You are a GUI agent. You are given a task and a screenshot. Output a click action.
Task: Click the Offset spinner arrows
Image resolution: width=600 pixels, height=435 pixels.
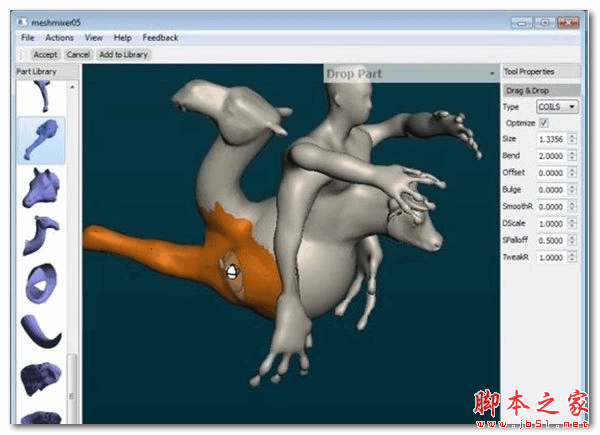pyautogui.click(x=572, y=173)
